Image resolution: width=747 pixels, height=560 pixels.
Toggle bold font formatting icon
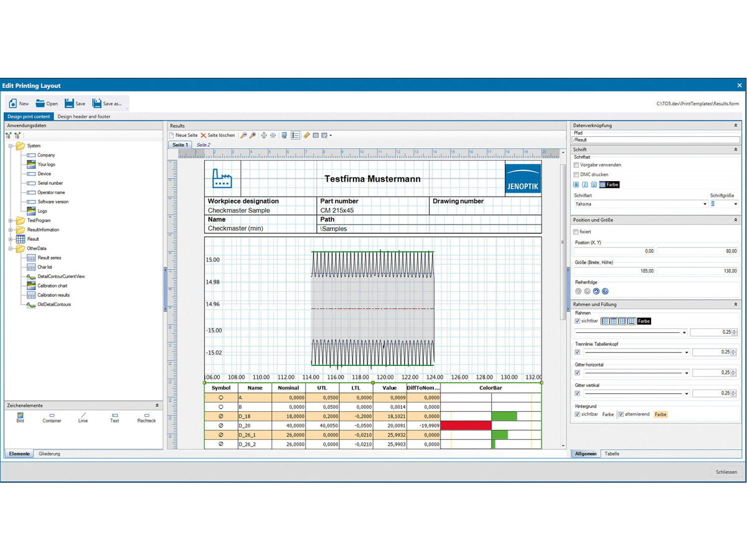[x=576, y=185]
